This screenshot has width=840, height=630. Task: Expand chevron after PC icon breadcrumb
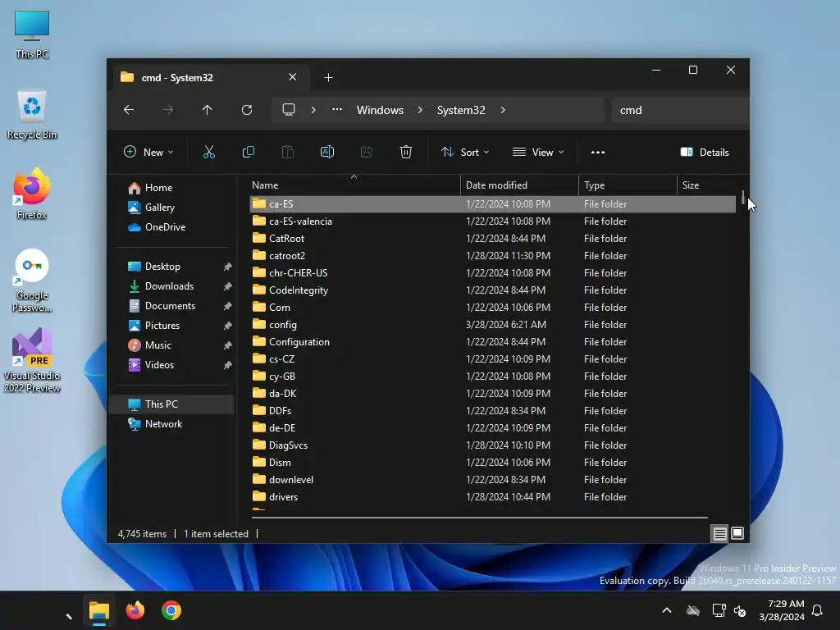[313, 110]
